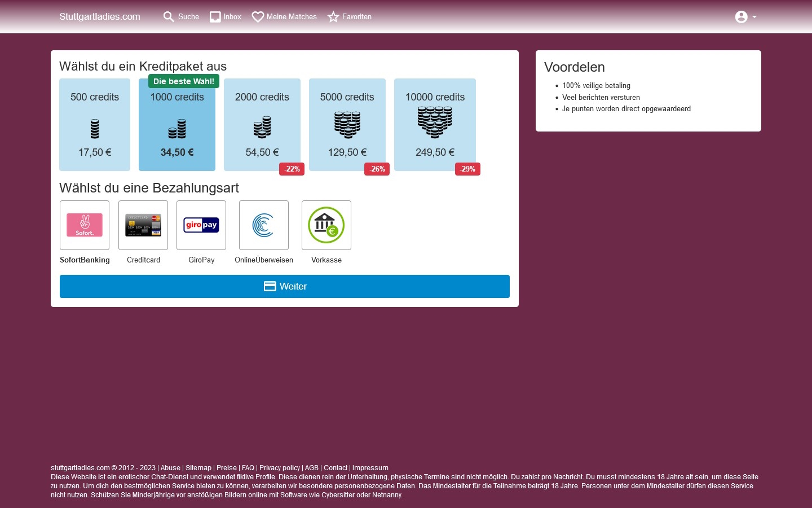This screenshot has height=508, width=812.
Task: Select the GiroPay payment icon
Action: 201,225
